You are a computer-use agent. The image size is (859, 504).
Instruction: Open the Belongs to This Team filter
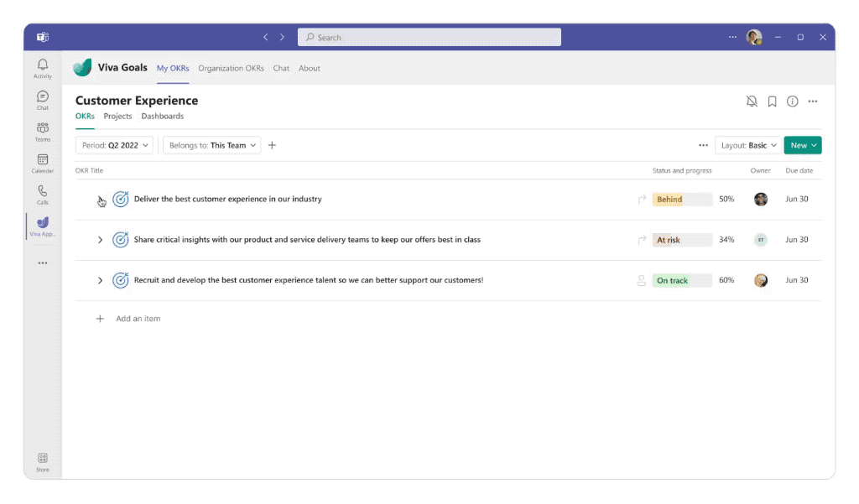tap(211, 144)
